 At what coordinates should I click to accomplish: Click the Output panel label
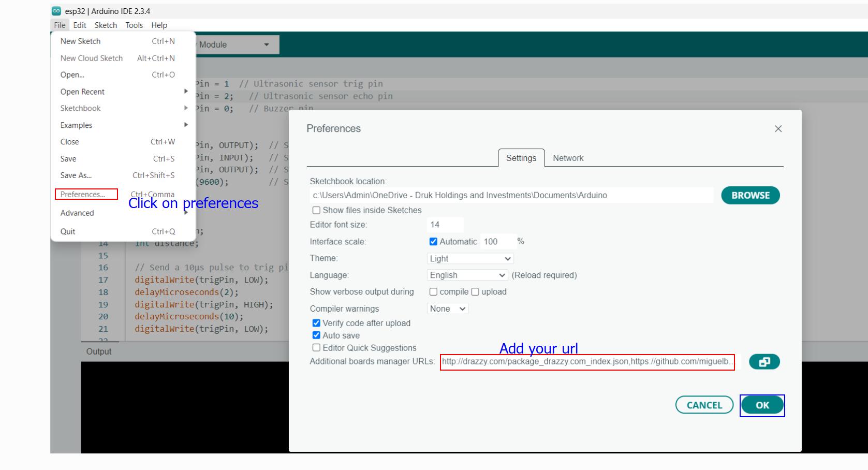[x=99, y=351]
